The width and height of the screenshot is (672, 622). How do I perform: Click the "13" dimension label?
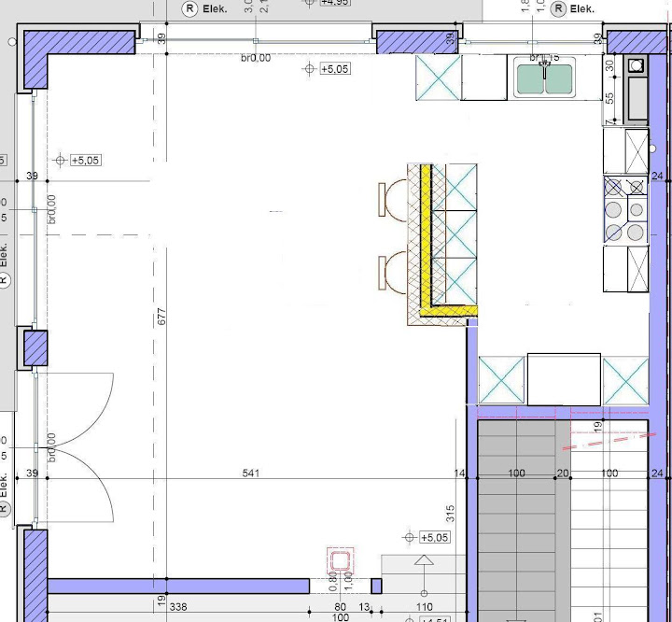click(364, 606)
